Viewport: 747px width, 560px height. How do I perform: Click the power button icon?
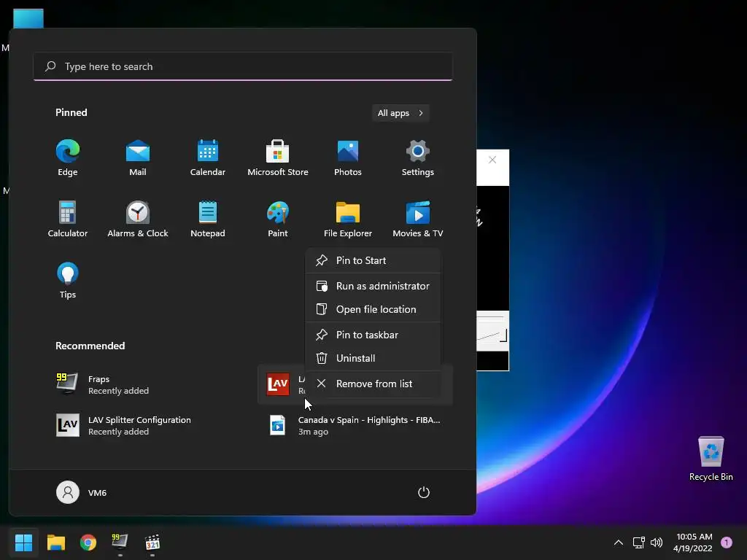click(x=424, y=492)
